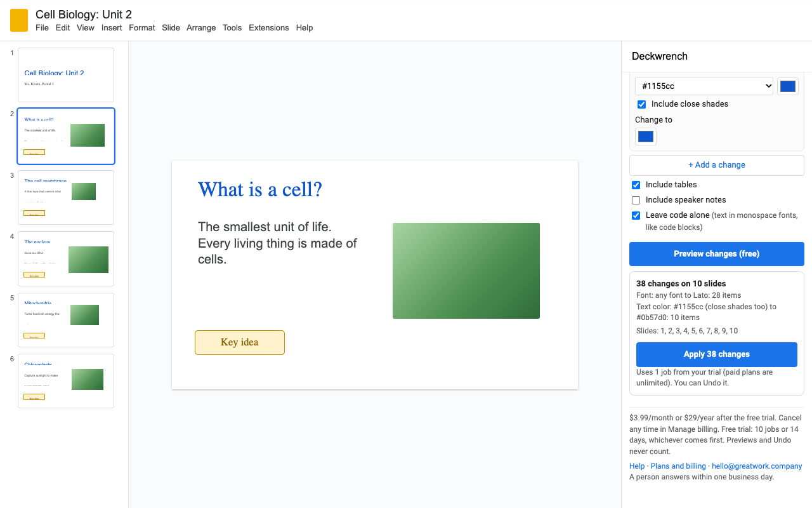
Task: Enable 'Include speaker notes' checkbox
Action: 636,200
